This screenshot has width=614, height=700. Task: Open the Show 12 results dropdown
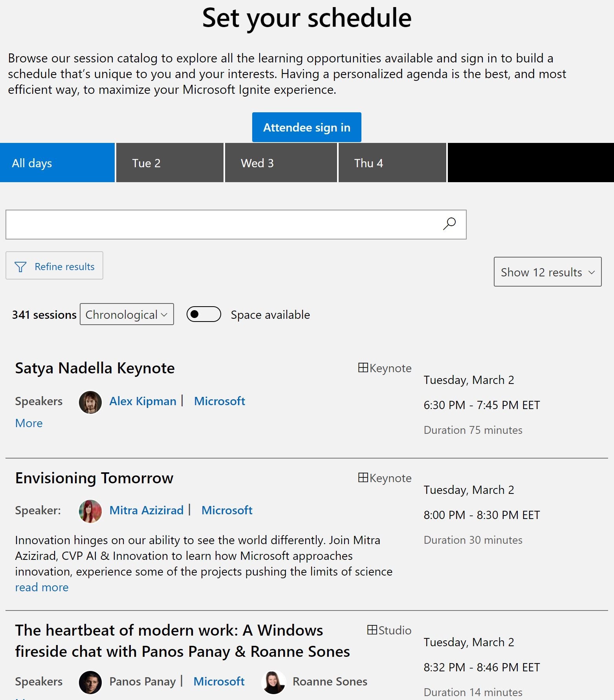tap(548, 272)
